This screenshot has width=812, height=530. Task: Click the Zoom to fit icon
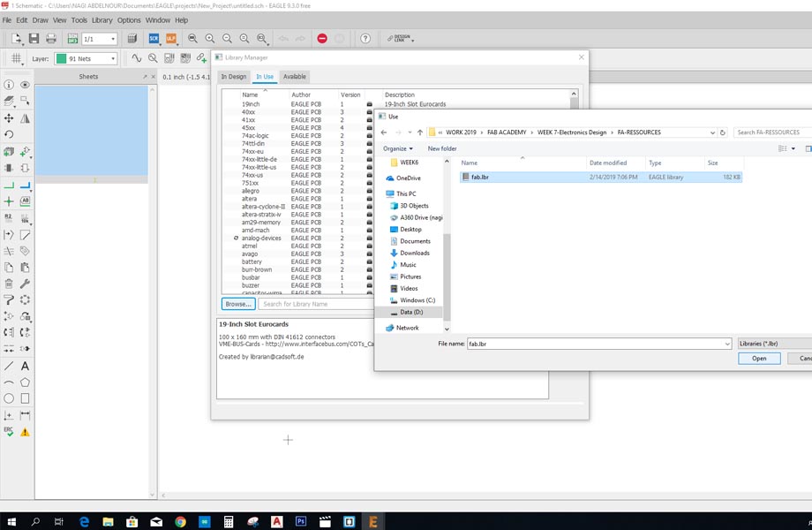[192, 38]
